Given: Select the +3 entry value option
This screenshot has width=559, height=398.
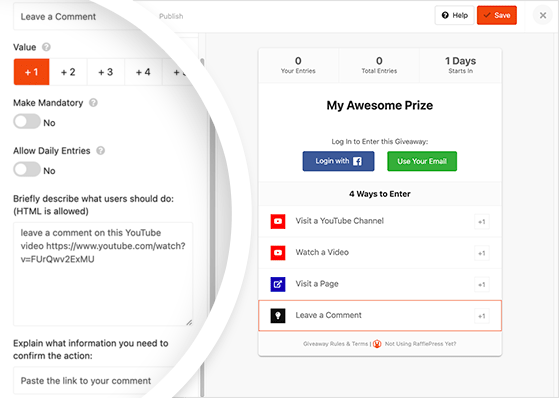Looking at the screenshot, I should pyautogui.click(x=106, y=72).
